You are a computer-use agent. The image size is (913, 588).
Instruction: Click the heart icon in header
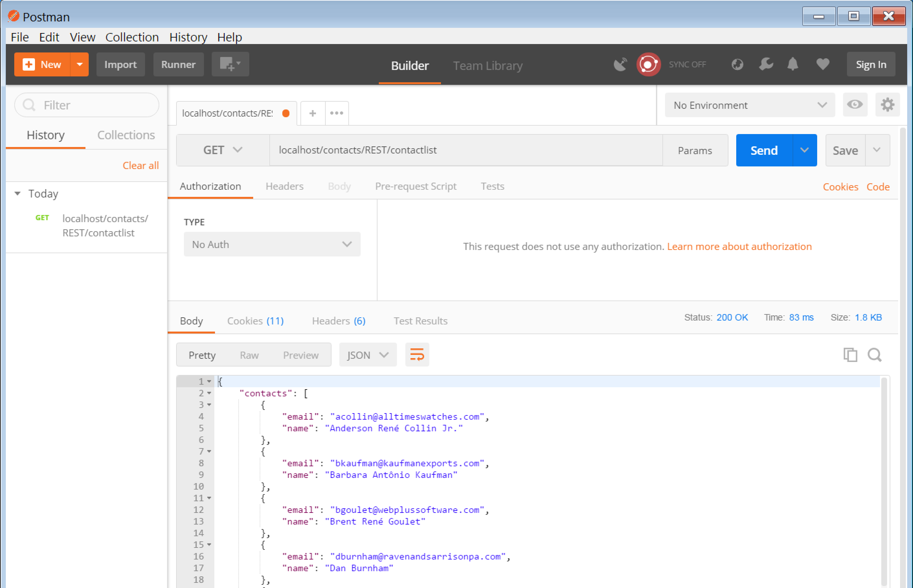tap(823, 64)
